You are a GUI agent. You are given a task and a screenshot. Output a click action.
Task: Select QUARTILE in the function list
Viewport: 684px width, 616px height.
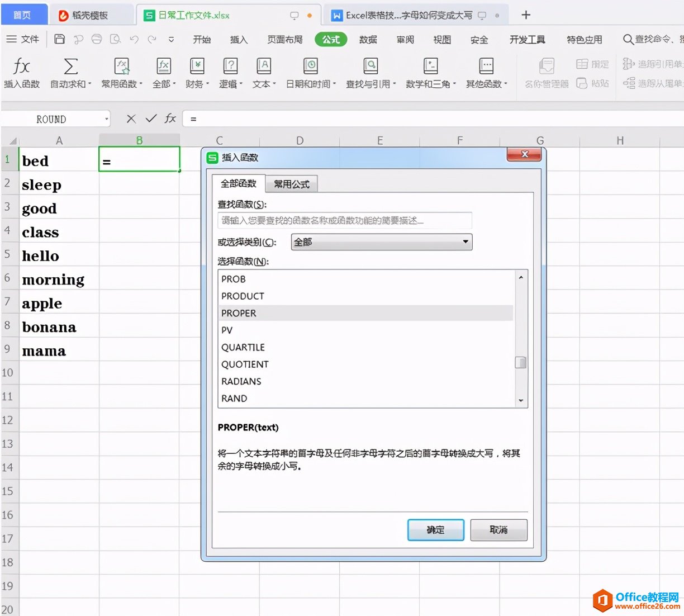366,347
